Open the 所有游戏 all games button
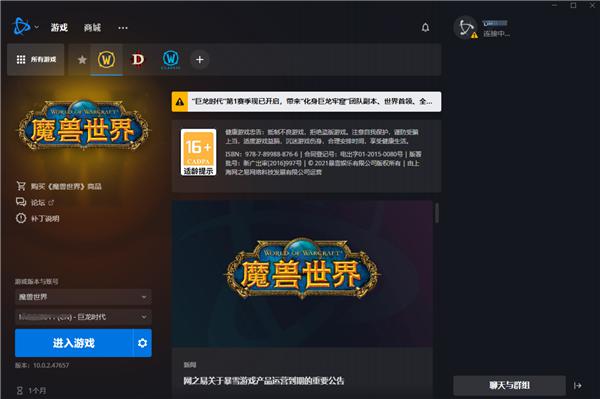The image size is (600, 399). 36,59
